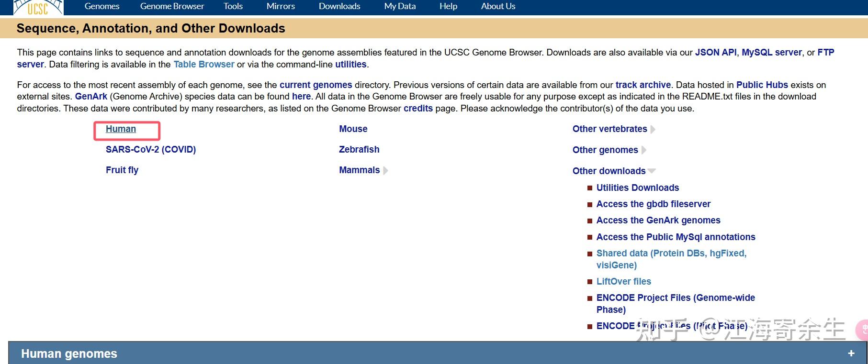Open the Fruit fly link
868x364 pixels.
tap(122, 170)
